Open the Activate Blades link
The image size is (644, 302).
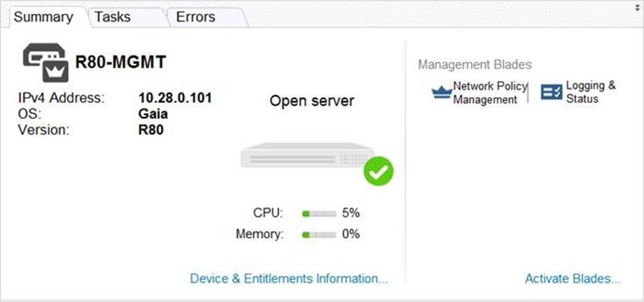click(x=573, y=279)
